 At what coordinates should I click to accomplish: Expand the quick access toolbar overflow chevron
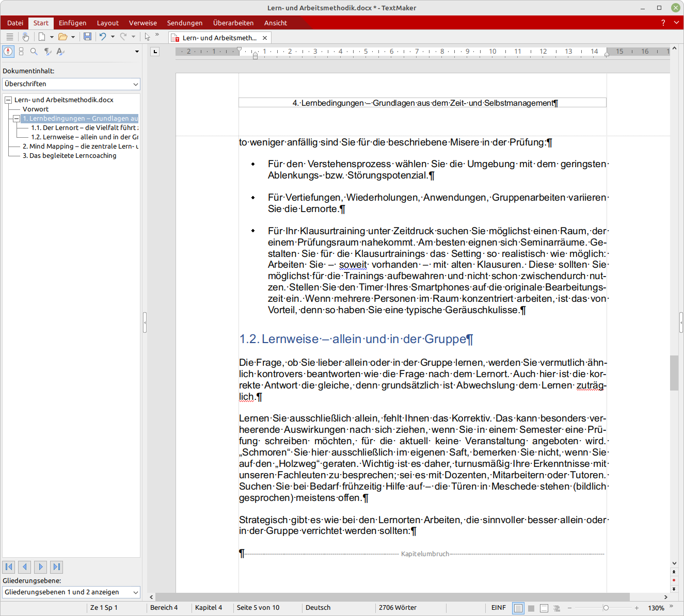point(157,35)
